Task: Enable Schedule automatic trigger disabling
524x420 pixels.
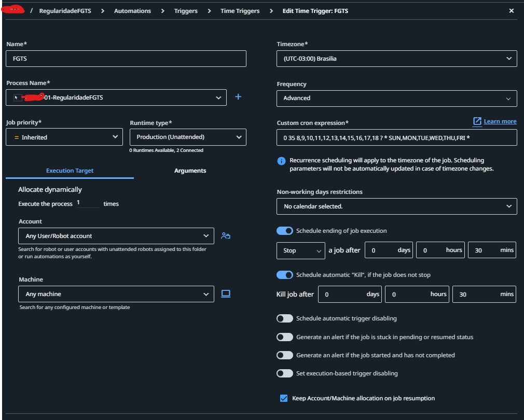Action: (x=285, y=318)
